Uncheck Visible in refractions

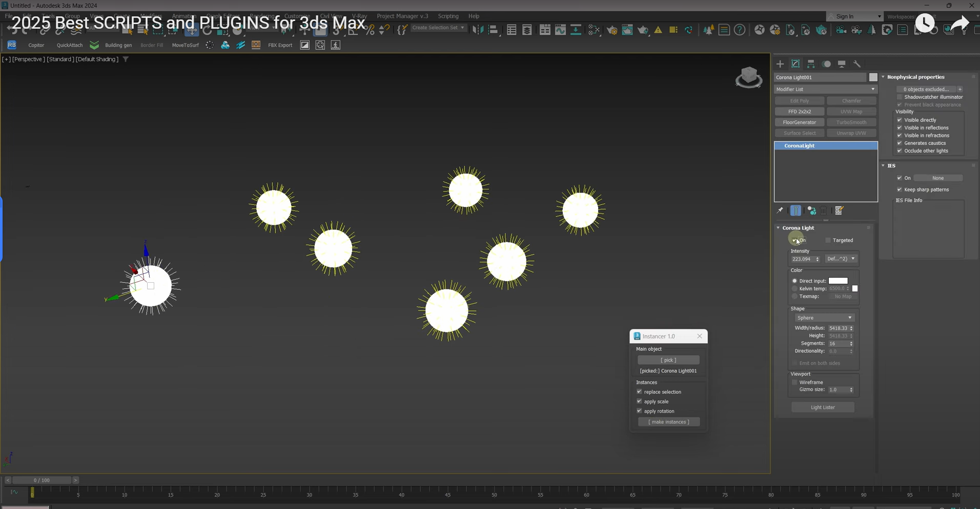(900, 135)
